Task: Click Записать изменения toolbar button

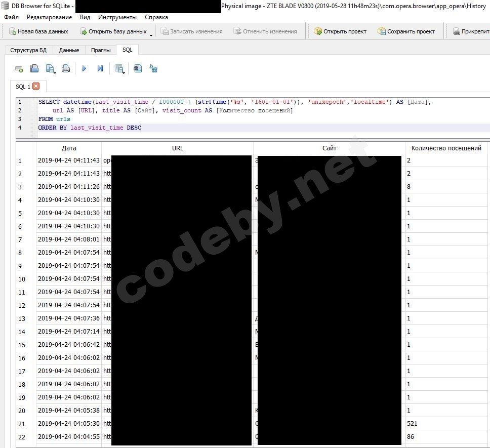Action: tap(191, 31)
